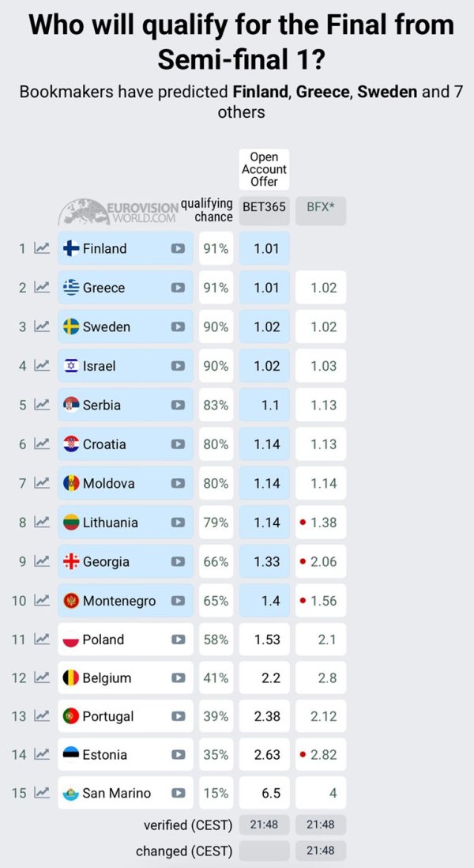474x868 pixels.
Task: Select Portugal's BET365 odds of 2.38
Action: [x=266, y=716]
